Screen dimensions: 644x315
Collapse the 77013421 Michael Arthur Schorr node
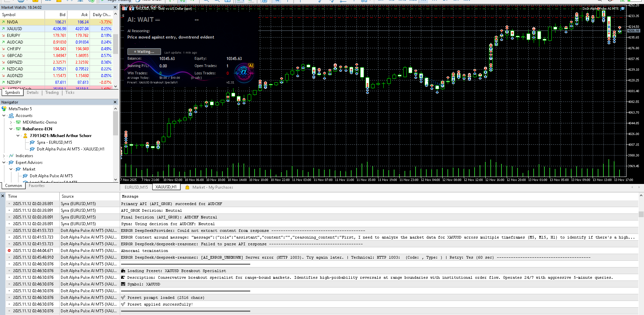click(18, 136)
